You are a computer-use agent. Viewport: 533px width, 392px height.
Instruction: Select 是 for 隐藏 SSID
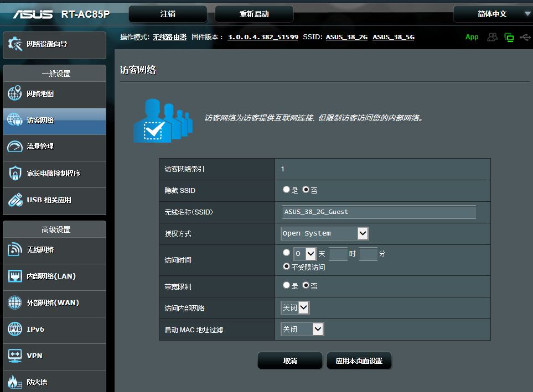[x=286, y=190]
